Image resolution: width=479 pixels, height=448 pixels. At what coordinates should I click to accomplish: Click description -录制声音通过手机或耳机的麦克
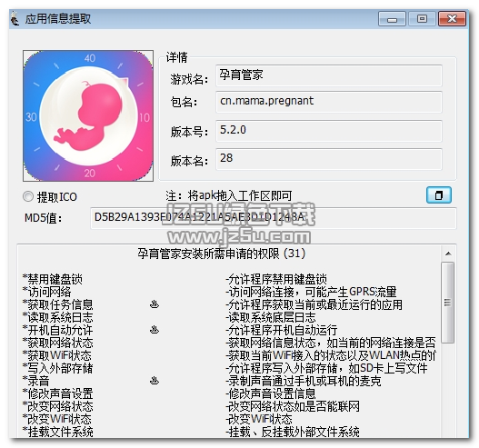click(x=304, y=381)
